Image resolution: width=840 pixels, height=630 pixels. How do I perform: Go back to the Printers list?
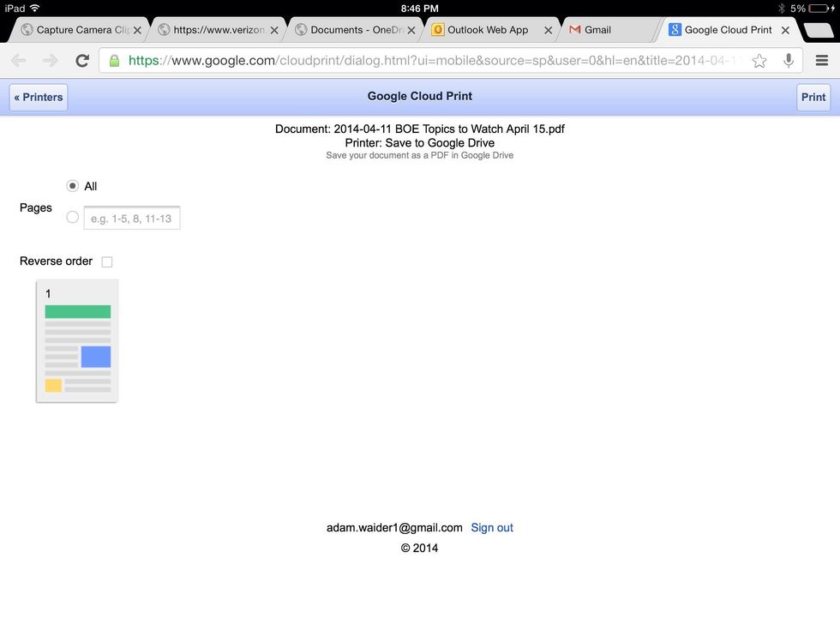pos(39,97)
